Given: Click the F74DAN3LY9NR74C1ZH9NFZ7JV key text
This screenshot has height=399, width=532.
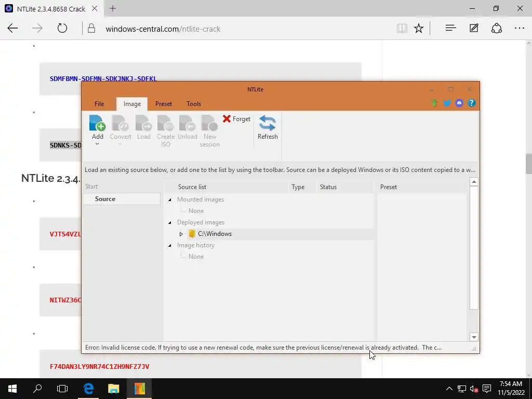Looking at the screenshot, I should point(99,366).
